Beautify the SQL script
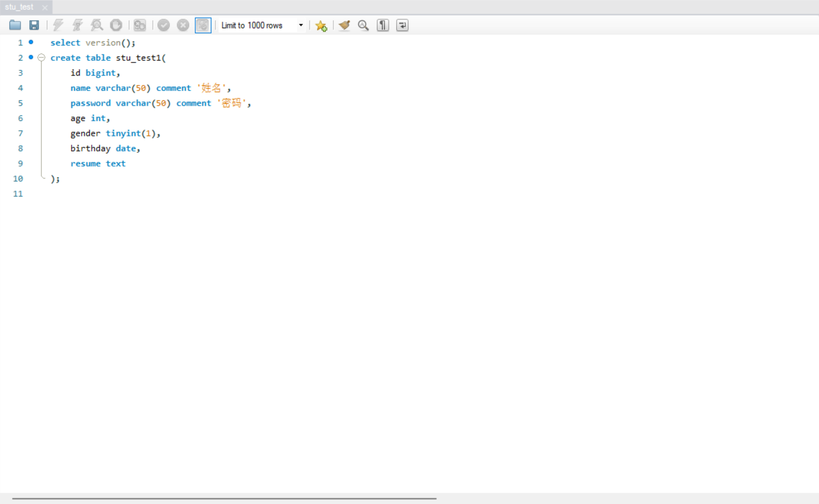Viewport: 819px width, 504px height. [344, 25]
